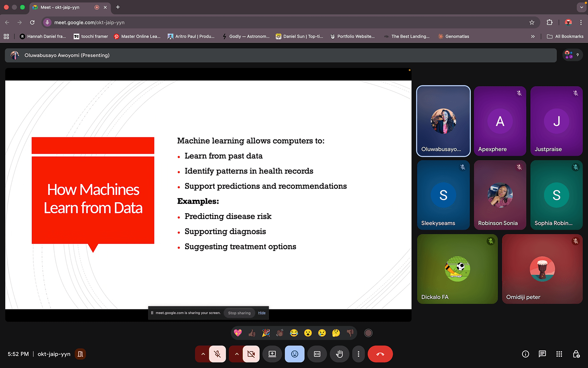Click the red Leave call button
588x368 pixels.
380,354
